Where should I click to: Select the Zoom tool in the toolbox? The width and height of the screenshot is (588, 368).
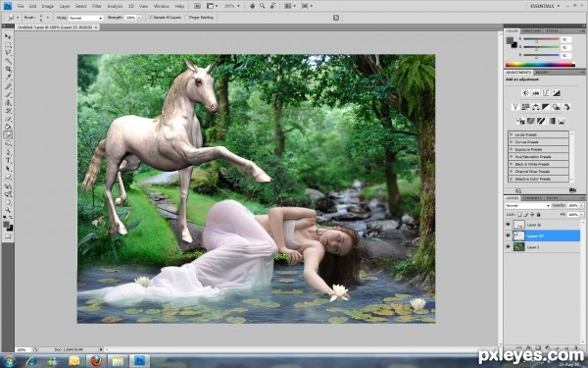(8, 210)
